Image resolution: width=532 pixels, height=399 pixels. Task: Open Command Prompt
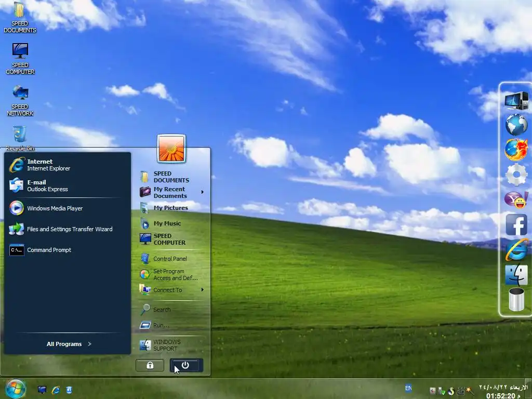pos(67,250)
